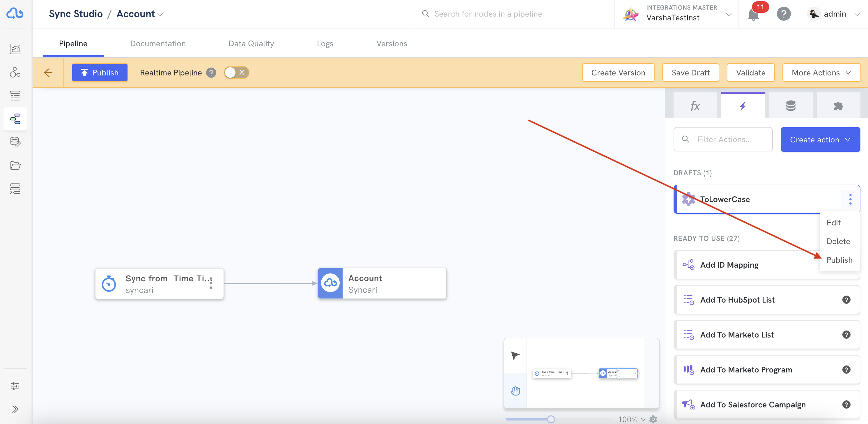Open the Data Quality tab
868x424 pixels.
coord(251,43)
